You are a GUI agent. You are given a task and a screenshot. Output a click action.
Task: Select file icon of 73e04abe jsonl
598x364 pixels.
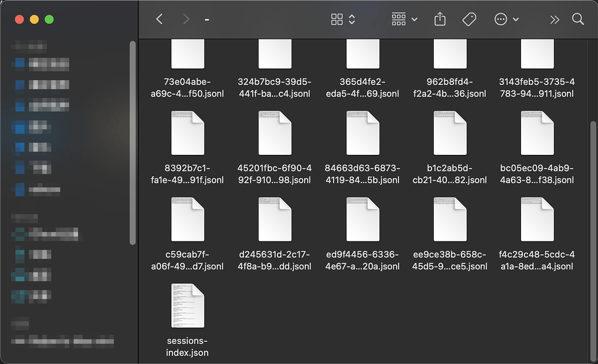tap(187, 54)
